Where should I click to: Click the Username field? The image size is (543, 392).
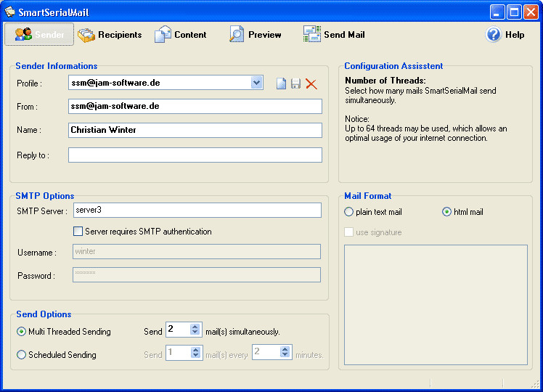click(x=196, y=251)
